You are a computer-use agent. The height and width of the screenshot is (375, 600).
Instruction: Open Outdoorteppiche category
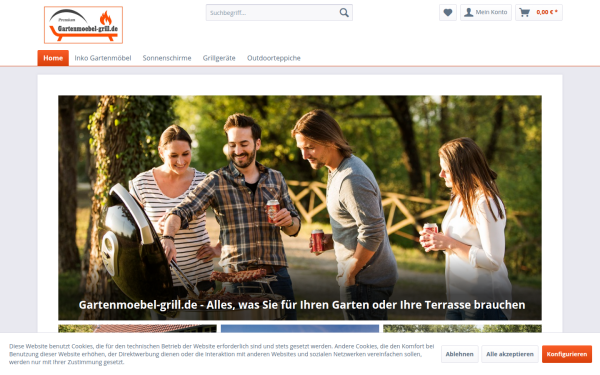tap(274, 58)
